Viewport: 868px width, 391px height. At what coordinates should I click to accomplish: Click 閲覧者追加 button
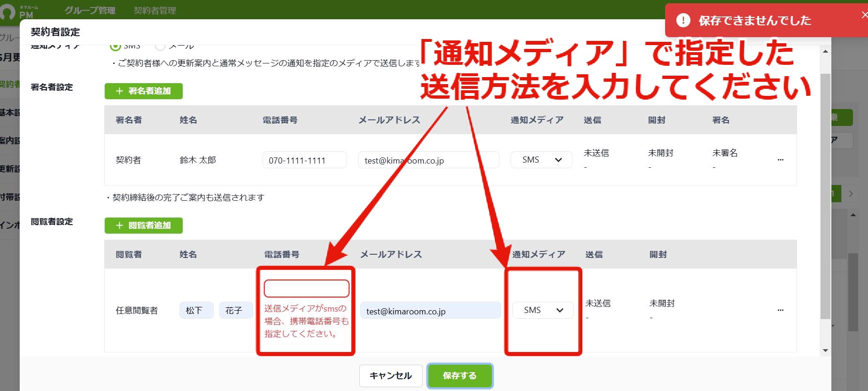pyautogui.click(x=143, y=225)
